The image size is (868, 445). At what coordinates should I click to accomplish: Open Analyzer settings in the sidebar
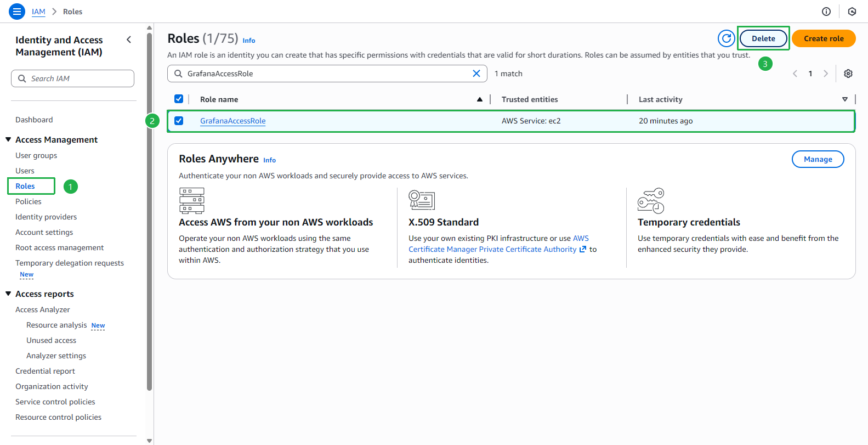(56, 356)
